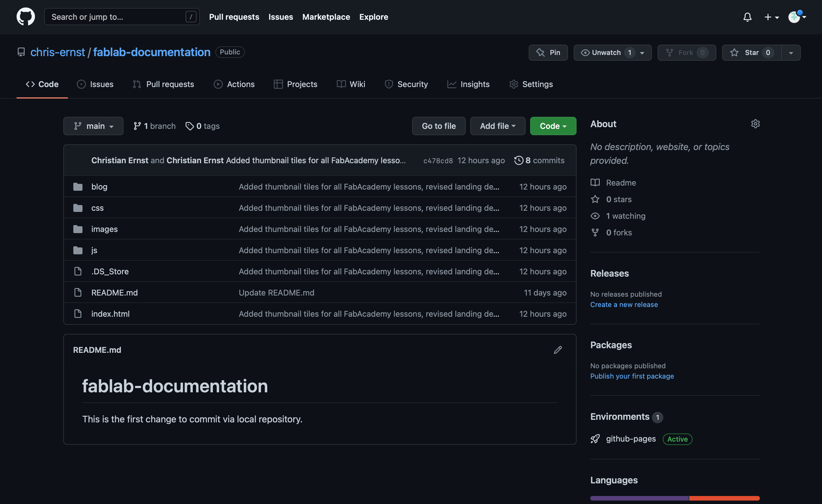Click the tags label icon
822x504 pixels.
click(x=190, y=126)
